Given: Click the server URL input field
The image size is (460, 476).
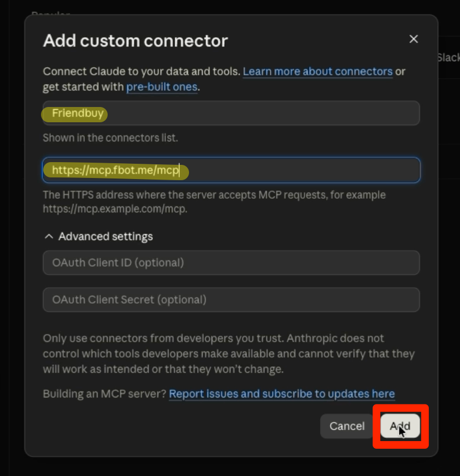Looking at the screenshot, I should click(231, 170).
